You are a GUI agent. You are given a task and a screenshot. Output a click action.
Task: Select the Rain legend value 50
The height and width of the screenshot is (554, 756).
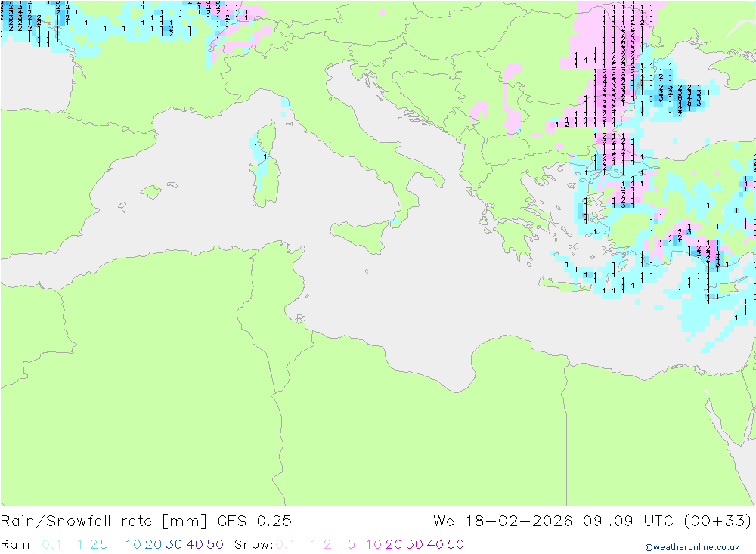click(215, 544)
